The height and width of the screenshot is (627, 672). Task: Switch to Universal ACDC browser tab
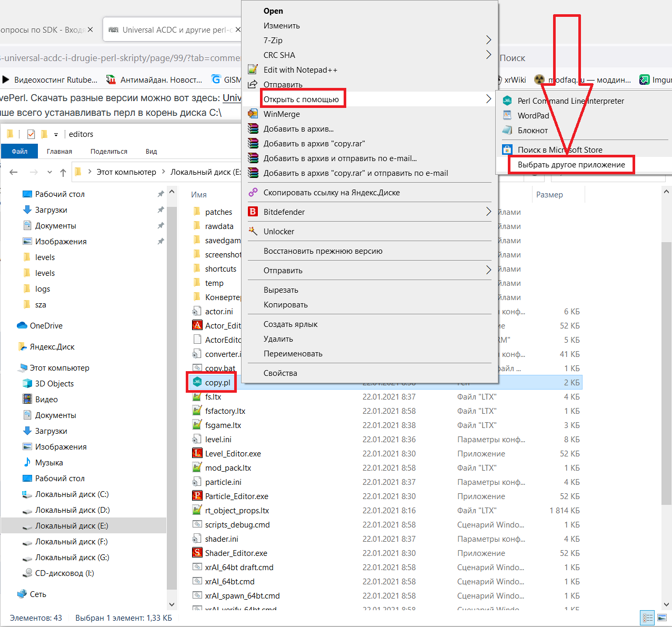point(172,29)
